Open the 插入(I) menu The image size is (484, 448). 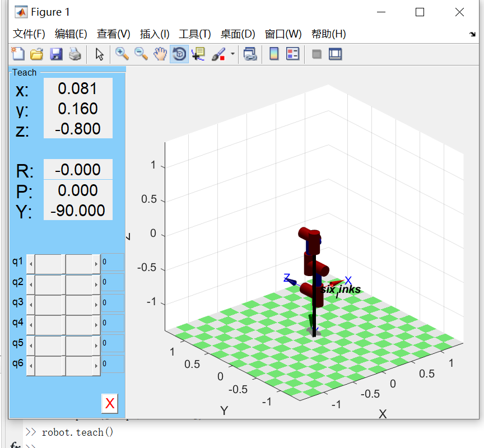point(155,34)
